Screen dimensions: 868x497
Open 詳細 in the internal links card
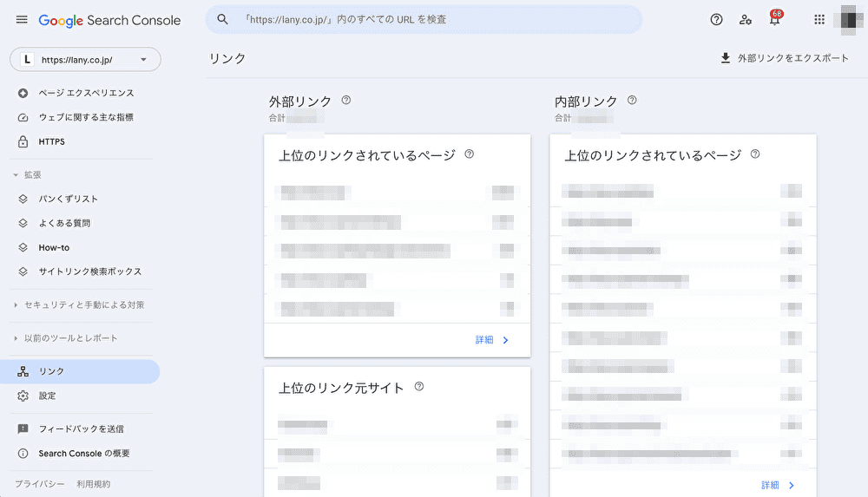point(770,486)
